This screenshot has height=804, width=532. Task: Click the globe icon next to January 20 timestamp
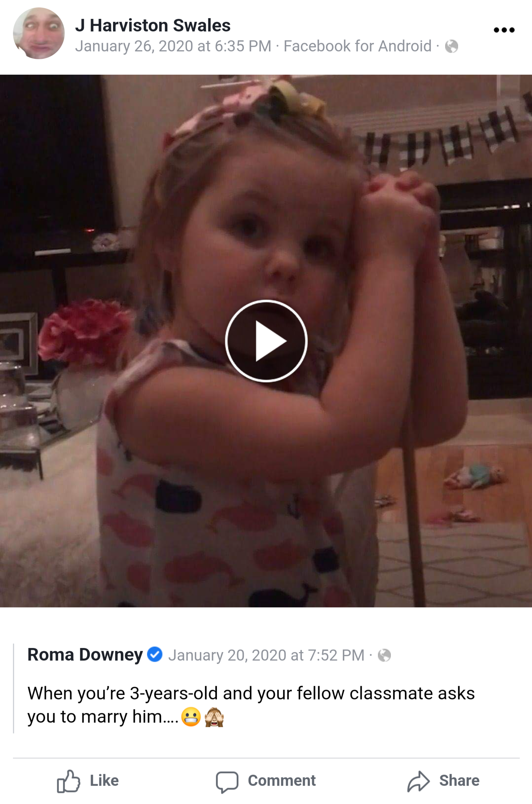[x=384, y=655]
